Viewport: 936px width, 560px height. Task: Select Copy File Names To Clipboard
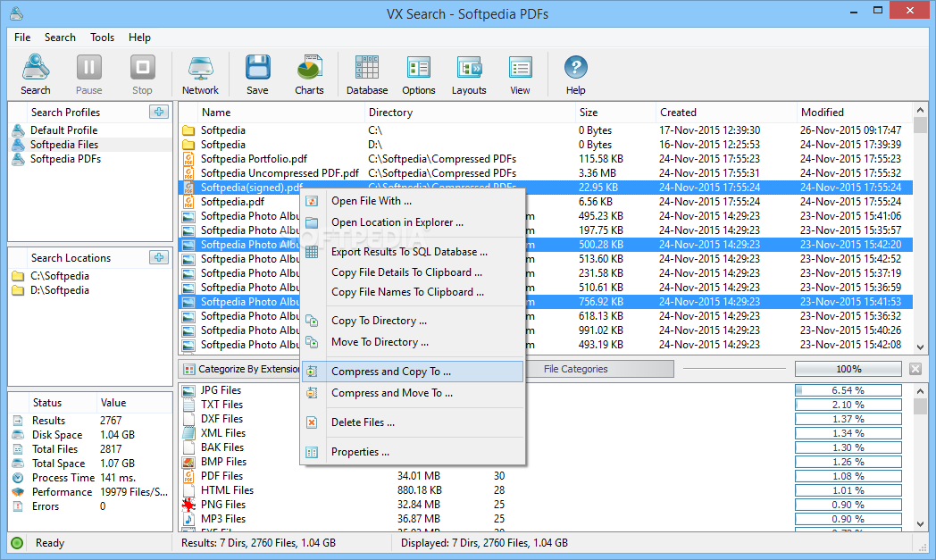coord(413,292)
